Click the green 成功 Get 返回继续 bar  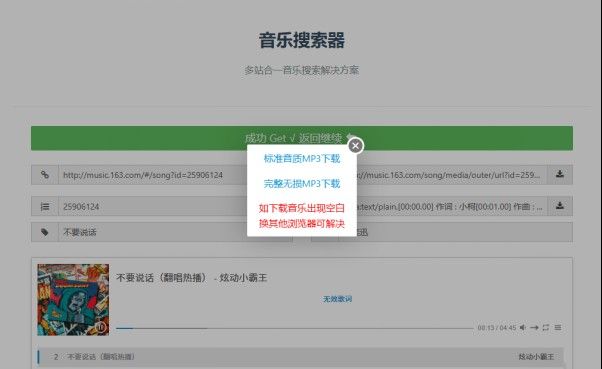pos(302,138)
